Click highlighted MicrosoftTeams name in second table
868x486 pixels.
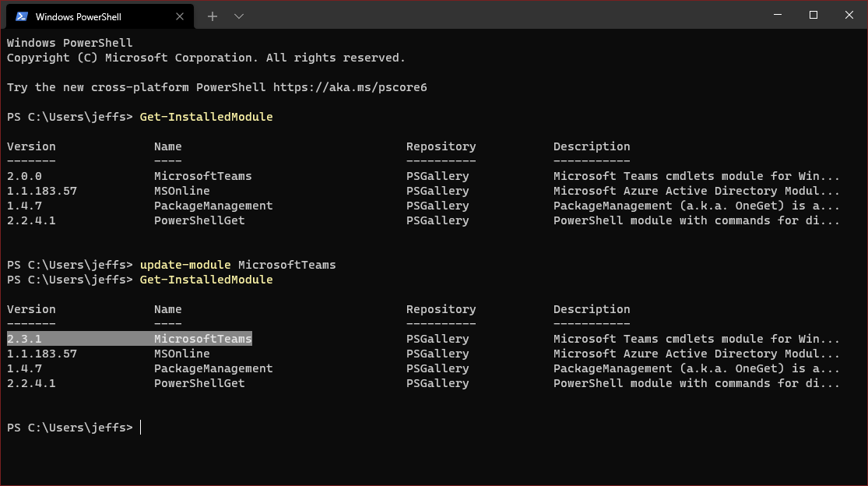(x=202, y=339)
